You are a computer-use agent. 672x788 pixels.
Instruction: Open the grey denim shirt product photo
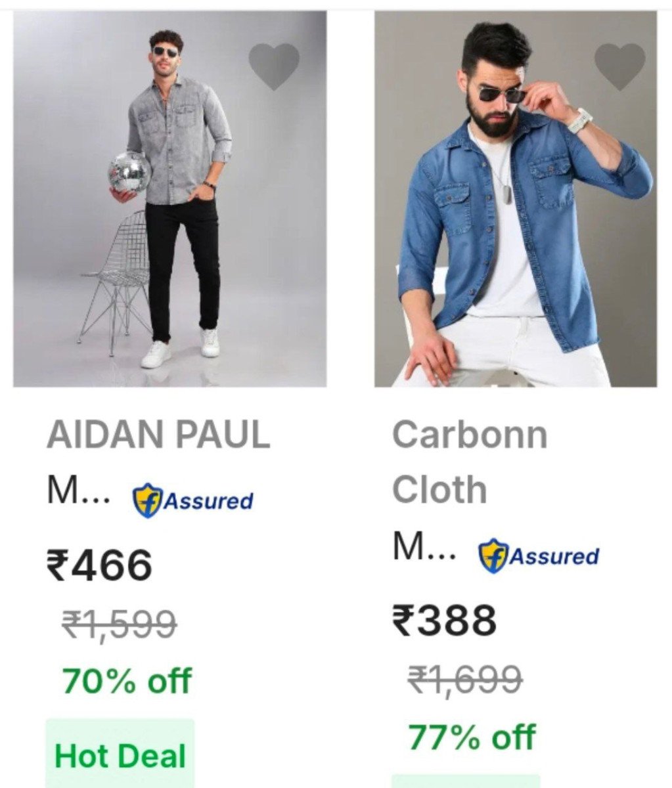pyautogui.click(x=170, y=199)
